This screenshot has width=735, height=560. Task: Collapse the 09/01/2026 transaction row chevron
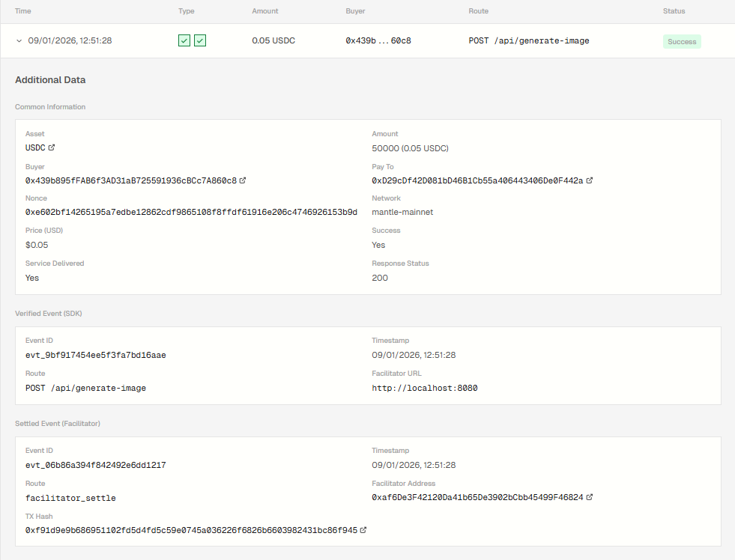pyautogui.click(x=19, y=40)
